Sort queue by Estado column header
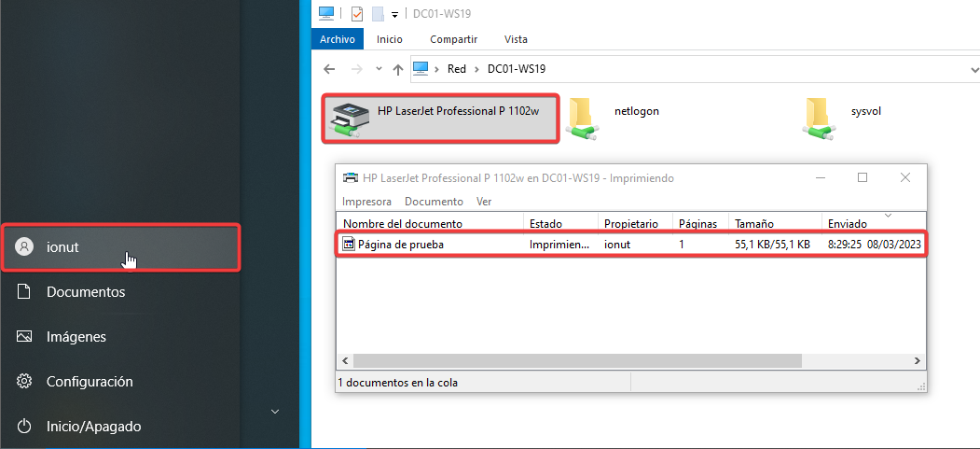 pyautogui.click(x=545, y=224)
